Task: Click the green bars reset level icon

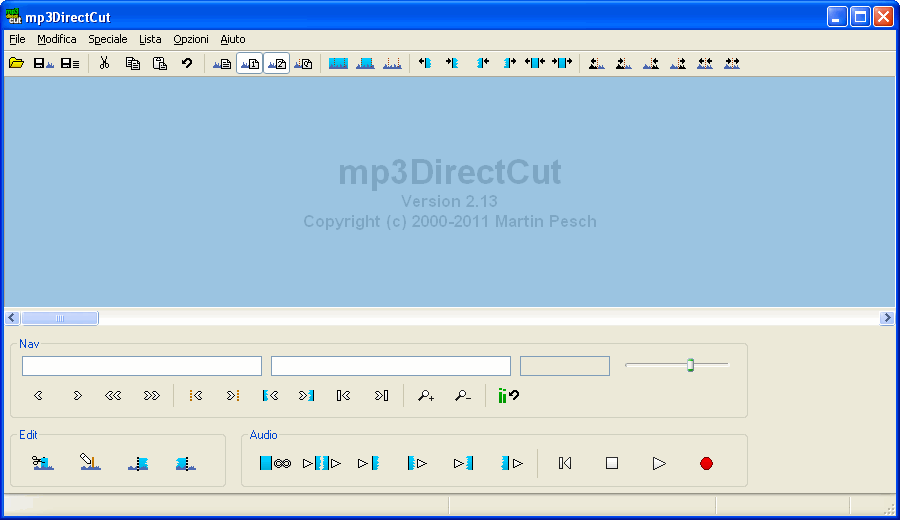Action: (509, 395)
